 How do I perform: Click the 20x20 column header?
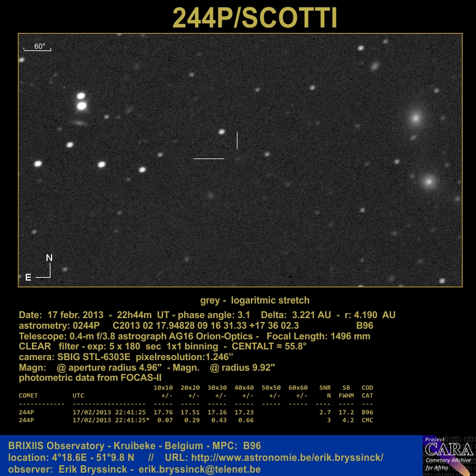click(190, 388)
